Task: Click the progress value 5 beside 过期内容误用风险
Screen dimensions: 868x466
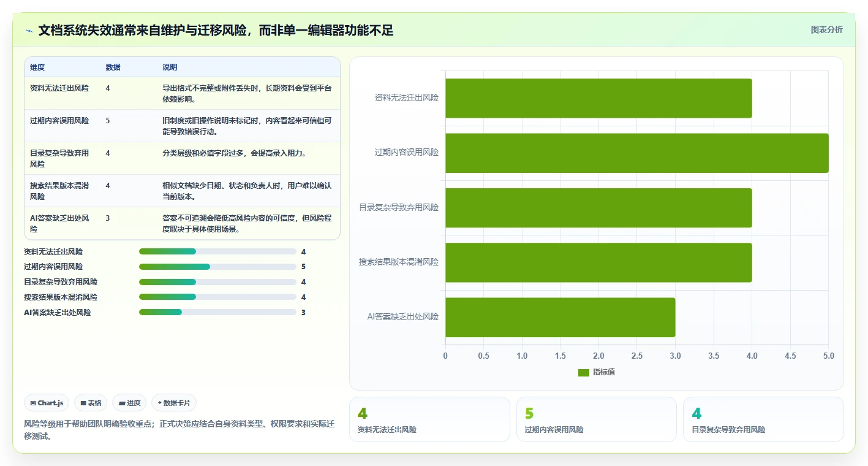Action: pos(303,267)
